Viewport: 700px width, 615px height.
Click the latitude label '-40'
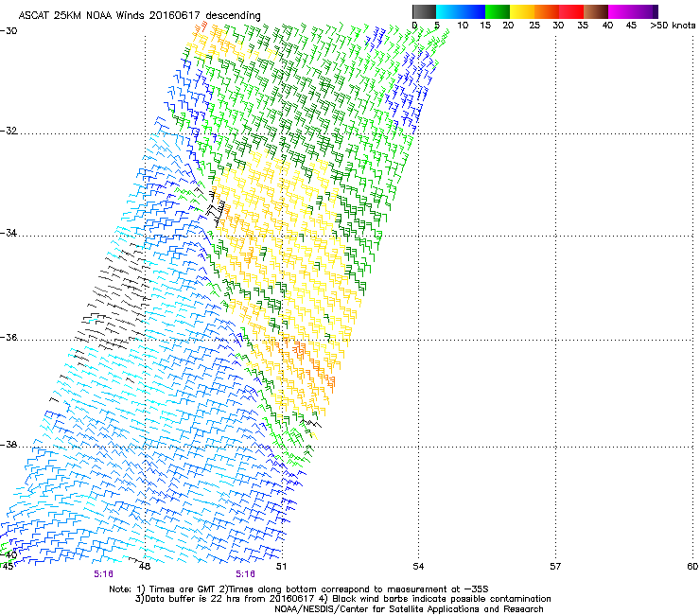(x=9, y=555)
